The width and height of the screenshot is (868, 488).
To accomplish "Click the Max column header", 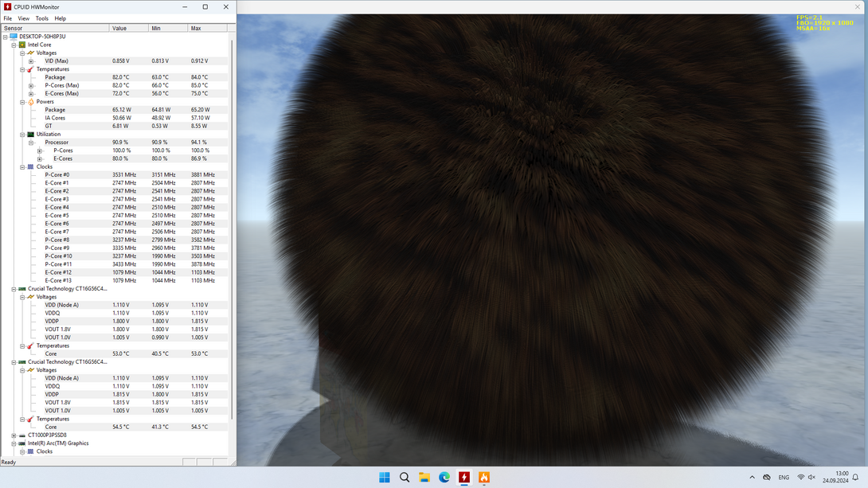I will pos(196,28).
